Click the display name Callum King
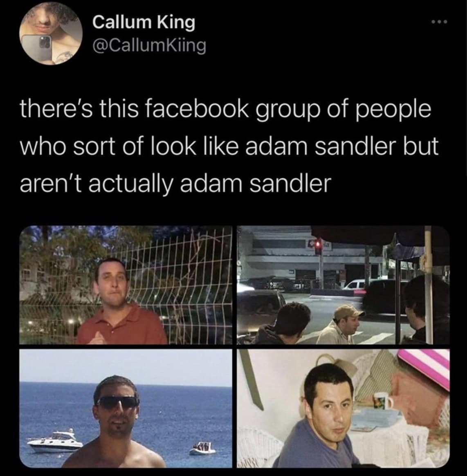This screenshot has width=467, height=476. click(144, 23)
